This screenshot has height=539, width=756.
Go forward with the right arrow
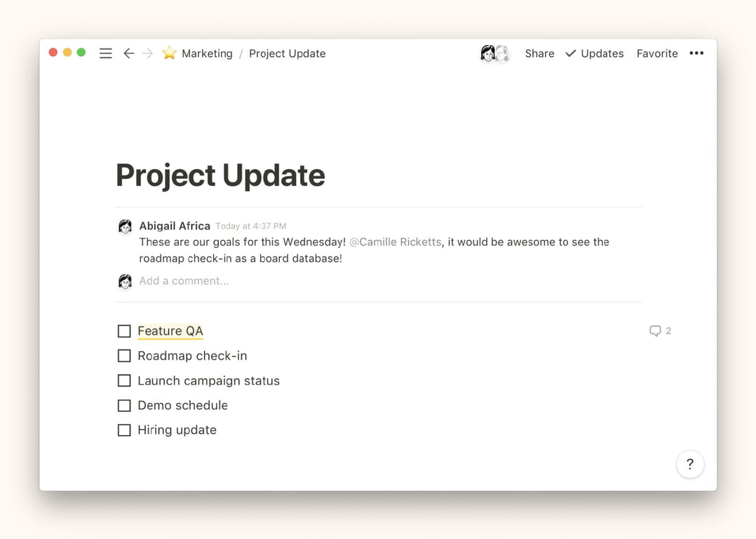[147, 53]
